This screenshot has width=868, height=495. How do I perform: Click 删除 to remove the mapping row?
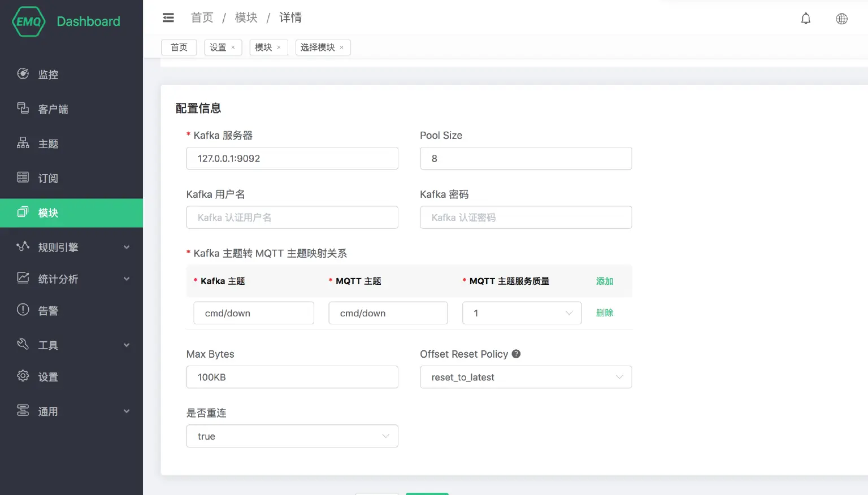tap(604, 312)
